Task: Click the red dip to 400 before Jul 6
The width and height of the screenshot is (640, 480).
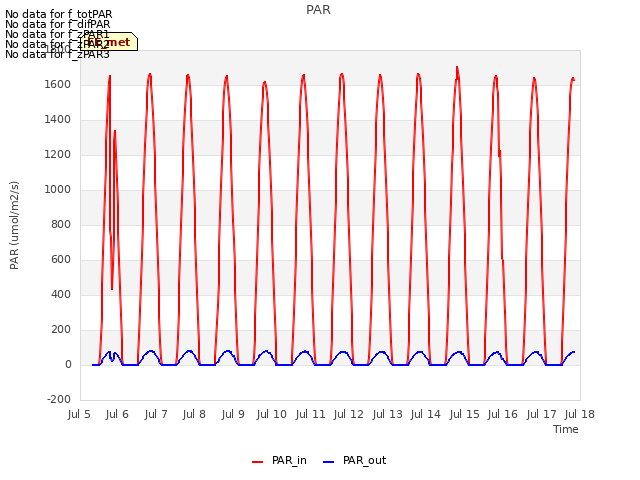Action: point(112,289)
